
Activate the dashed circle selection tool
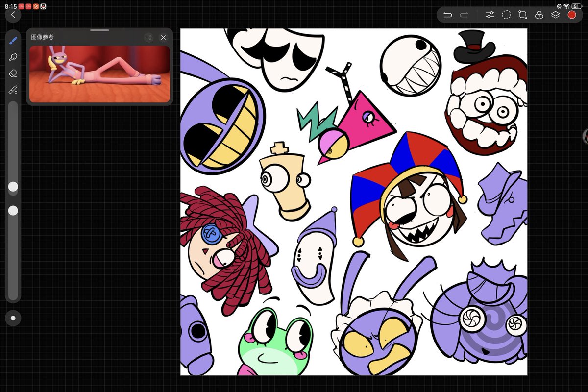point(507,15)
